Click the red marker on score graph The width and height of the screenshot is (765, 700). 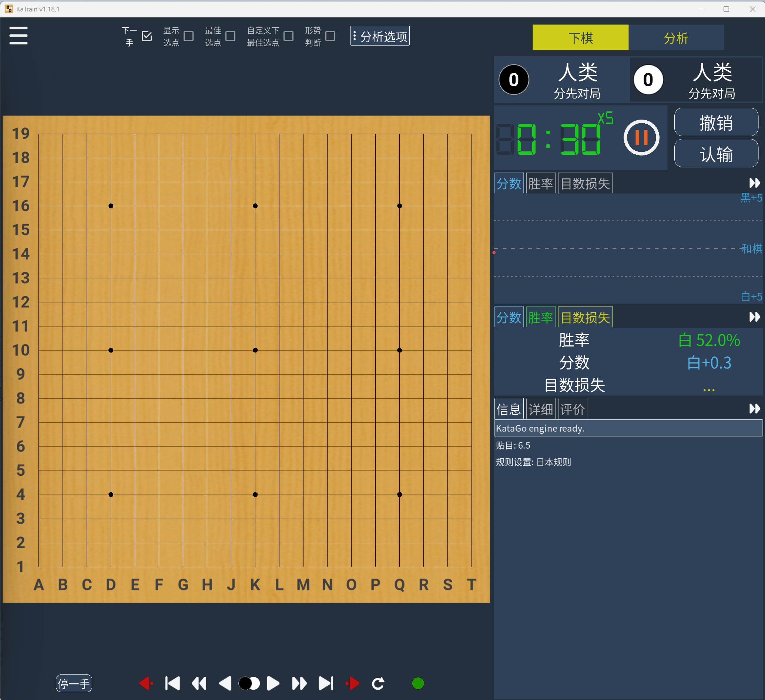tap(494, 252)
